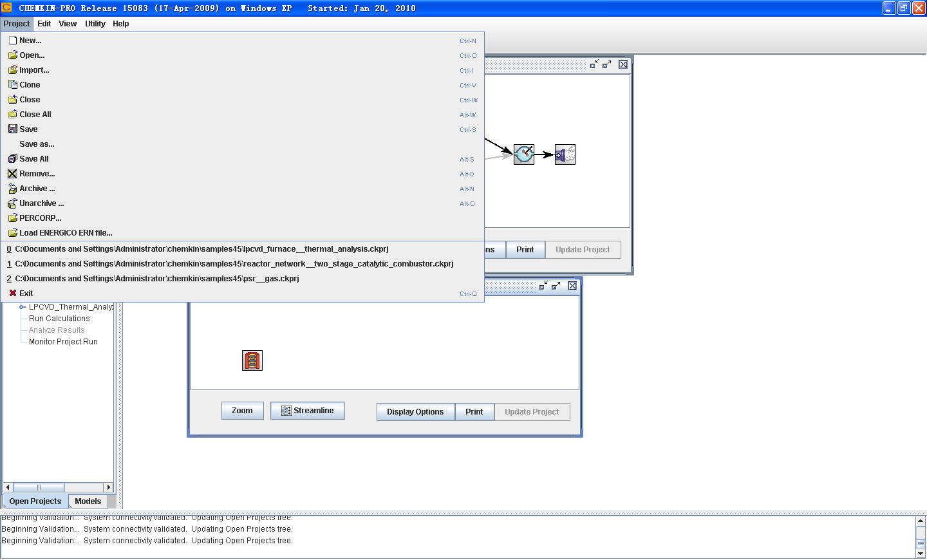The width and height of the screenshot is (927, 560).
Task: Click the Close All icon
Action: (13, 114)
